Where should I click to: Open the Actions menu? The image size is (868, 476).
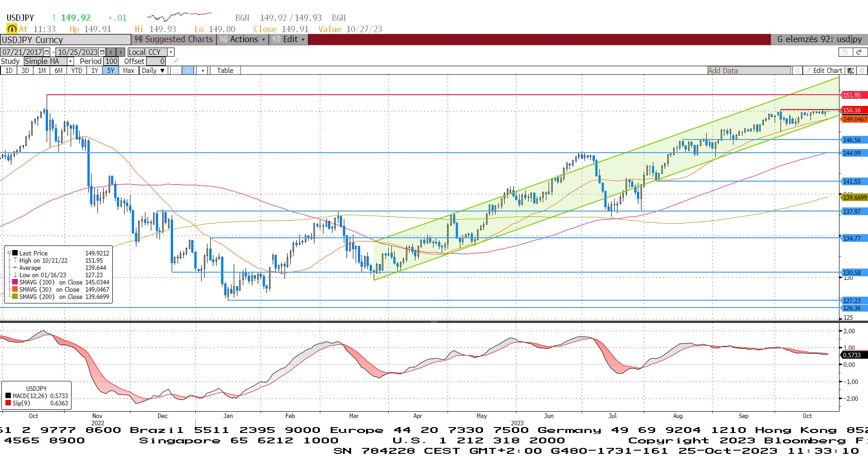click(243, 39)
